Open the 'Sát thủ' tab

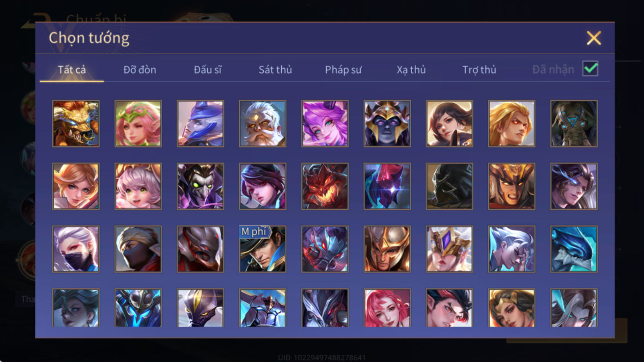pyautogui.click(x=275, y=70)
